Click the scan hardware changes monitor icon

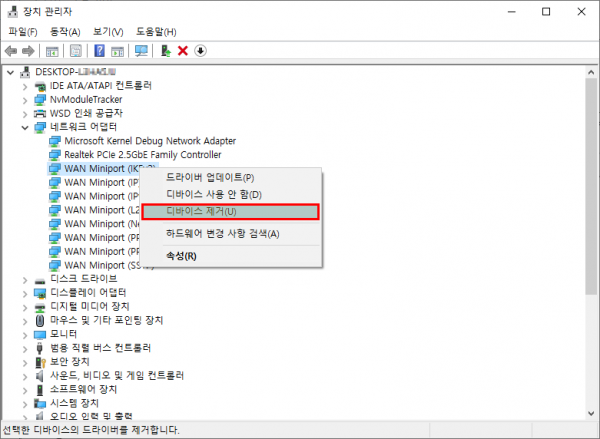(141, 51)
